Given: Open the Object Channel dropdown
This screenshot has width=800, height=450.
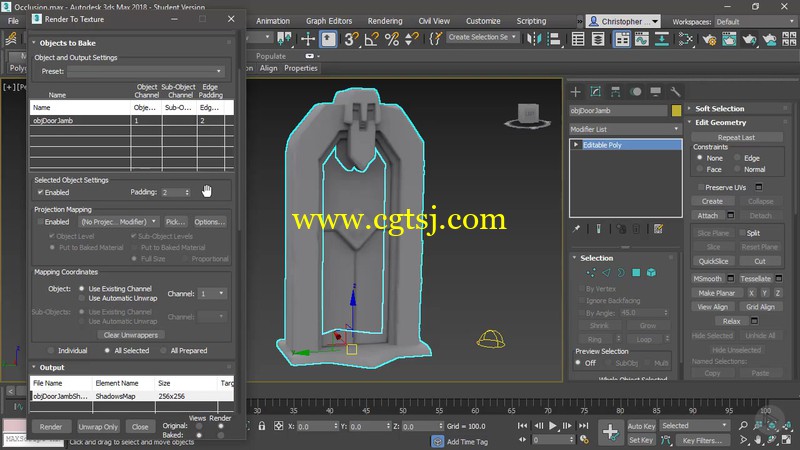Looking at the screenshot, I should 212,294.
